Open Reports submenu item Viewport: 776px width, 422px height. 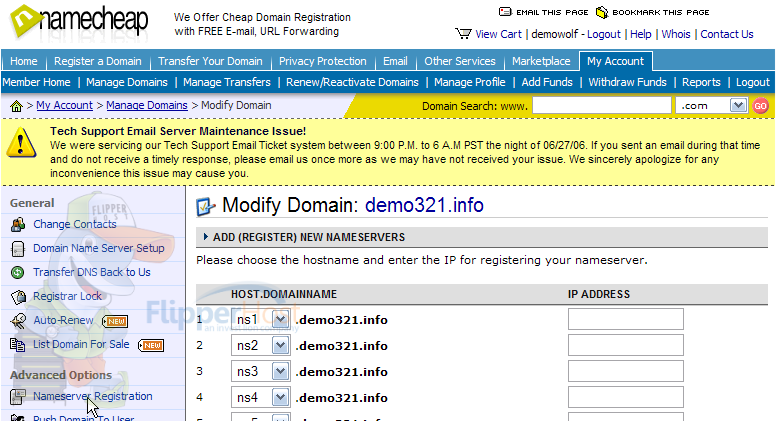coord(701,82)
